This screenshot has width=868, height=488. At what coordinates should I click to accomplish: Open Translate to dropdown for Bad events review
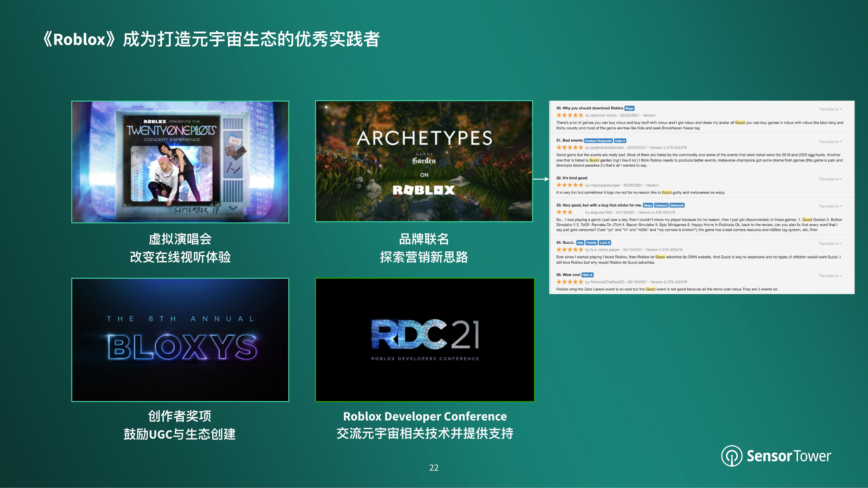point(830,142)
